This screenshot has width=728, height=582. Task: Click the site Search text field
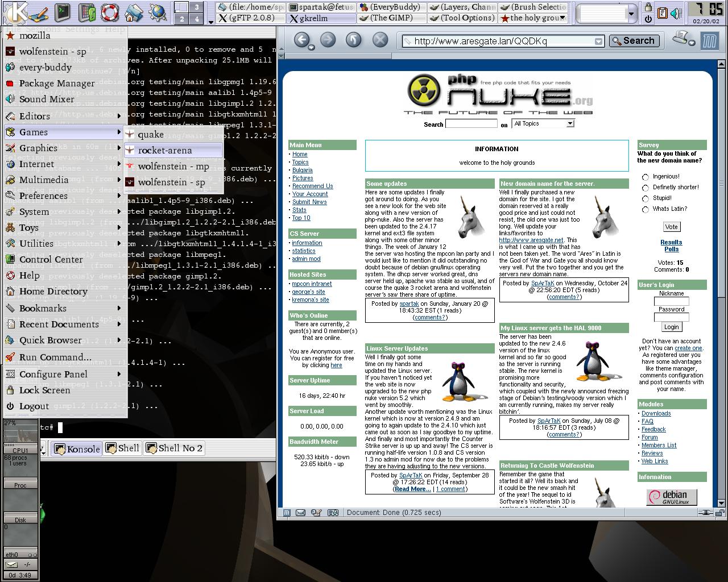coord(471,123)
